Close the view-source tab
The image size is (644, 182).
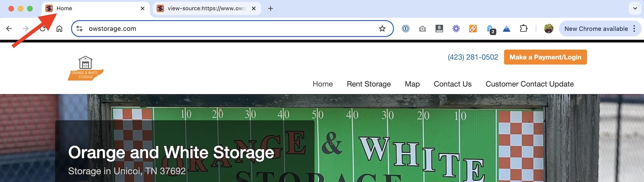254,8
